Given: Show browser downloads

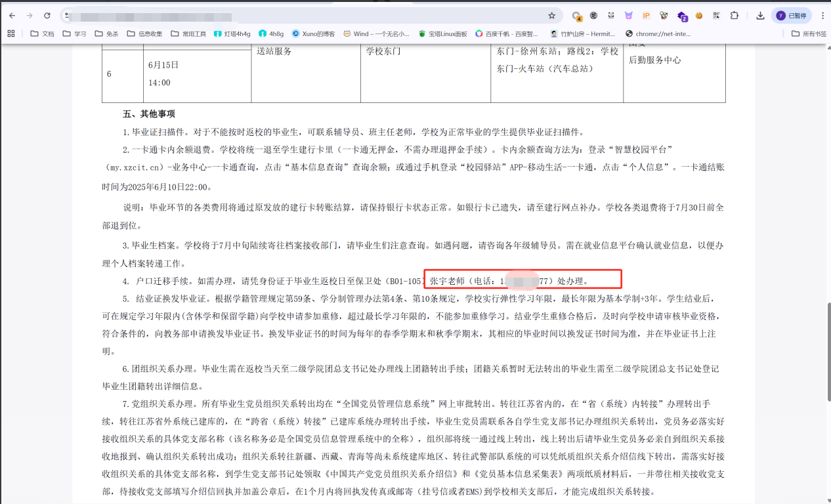Looking at the screenshot, I should 760,16.
